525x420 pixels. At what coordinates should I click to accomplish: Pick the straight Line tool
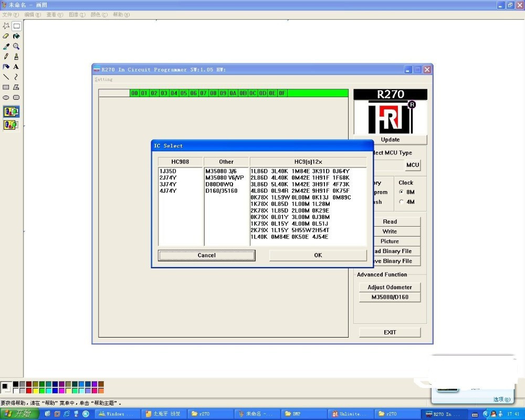pos(6,77)
